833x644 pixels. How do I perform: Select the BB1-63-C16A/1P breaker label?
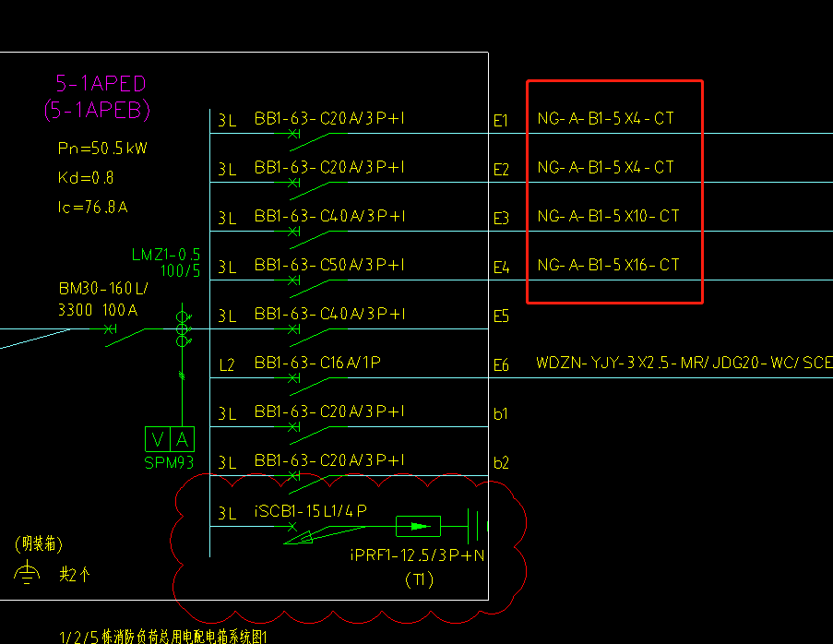pyautogui.click(x=317, y=363)
